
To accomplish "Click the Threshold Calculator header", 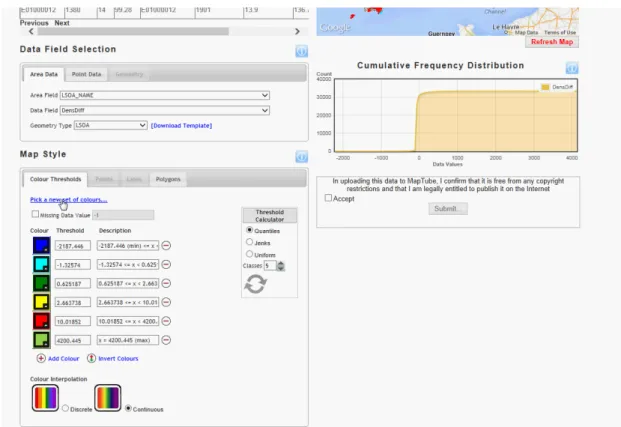I will click(x=270, y=216).
